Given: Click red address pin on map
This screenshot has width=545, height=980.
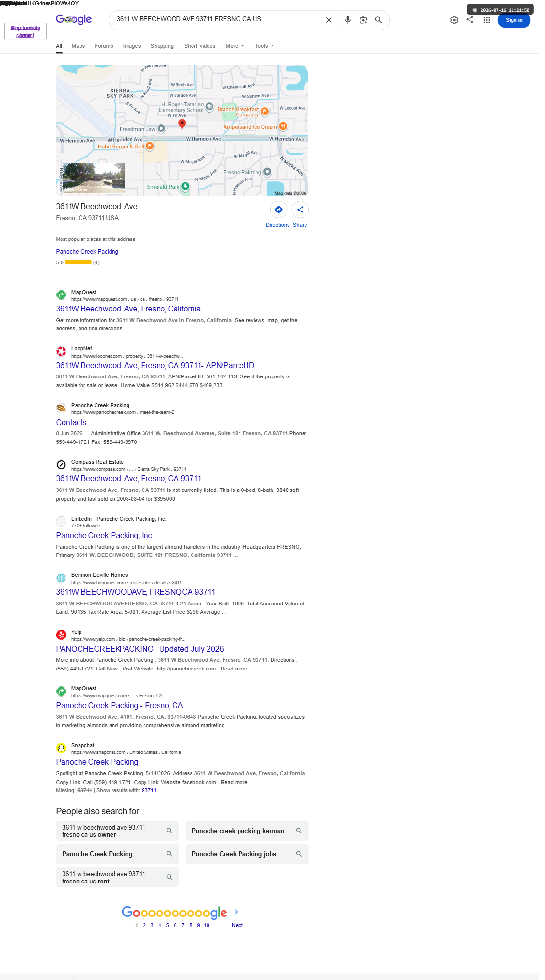Looking at the screenshot, I should click(182, 124).
